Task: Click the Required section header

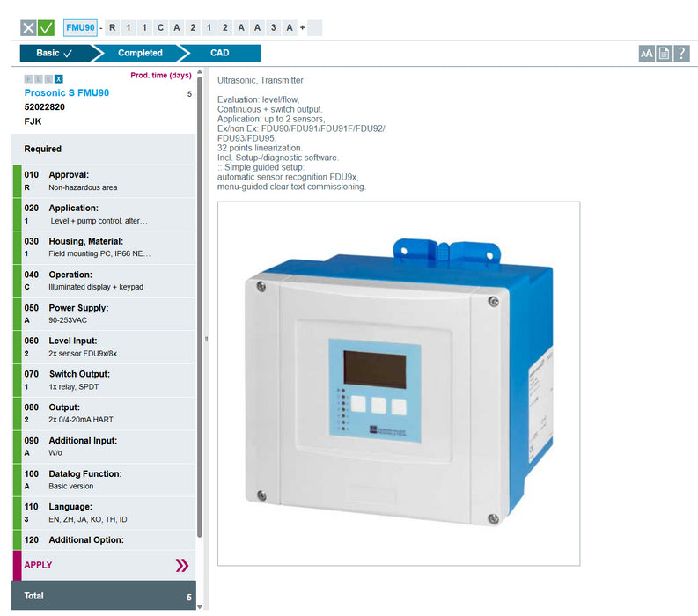Action: coord(104,149)
